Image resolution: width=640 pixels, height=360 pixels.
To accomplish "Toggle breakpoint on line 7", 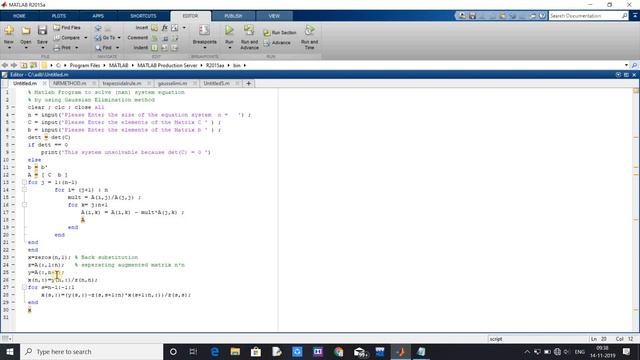I will click(x=13, y=137).
